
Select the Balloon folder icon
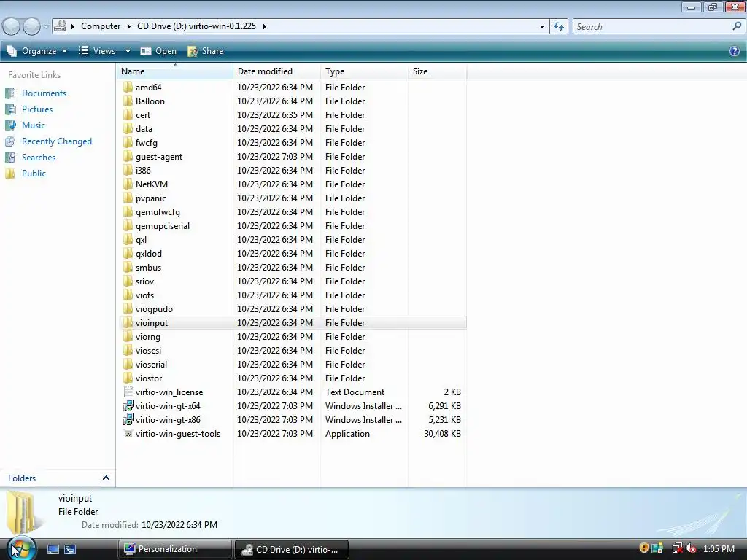pos(128,101)
